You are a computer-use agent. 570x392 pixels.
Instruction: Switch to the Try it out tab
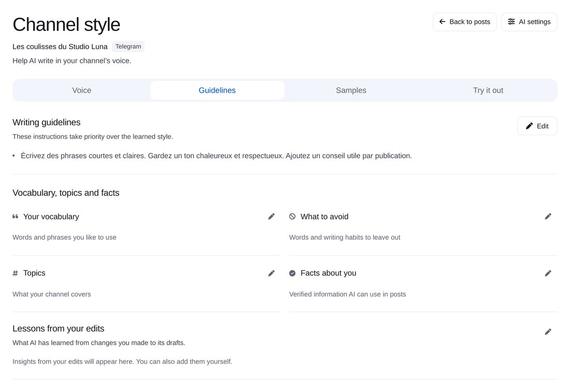tap(488, 91)
